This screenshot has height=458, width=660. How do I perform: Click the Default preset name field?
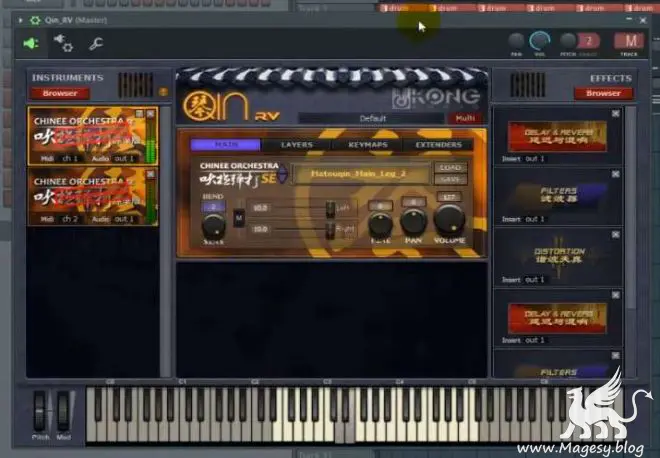(372, 119)
